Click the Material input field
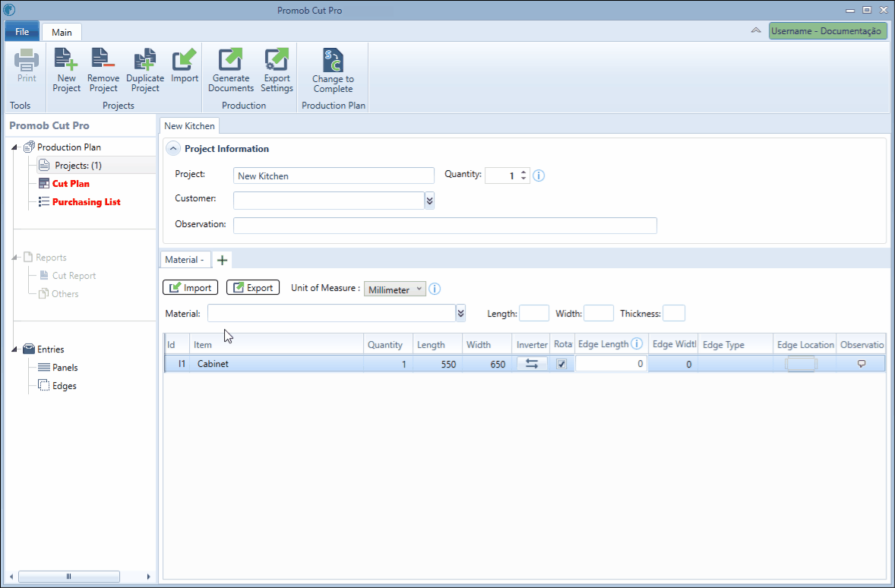Screen dimensions: 895x588 coord(331,313)
